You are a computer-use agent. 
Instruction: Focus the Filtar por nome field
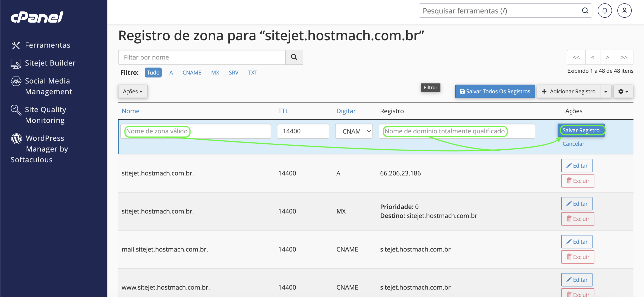click(202, 57)
